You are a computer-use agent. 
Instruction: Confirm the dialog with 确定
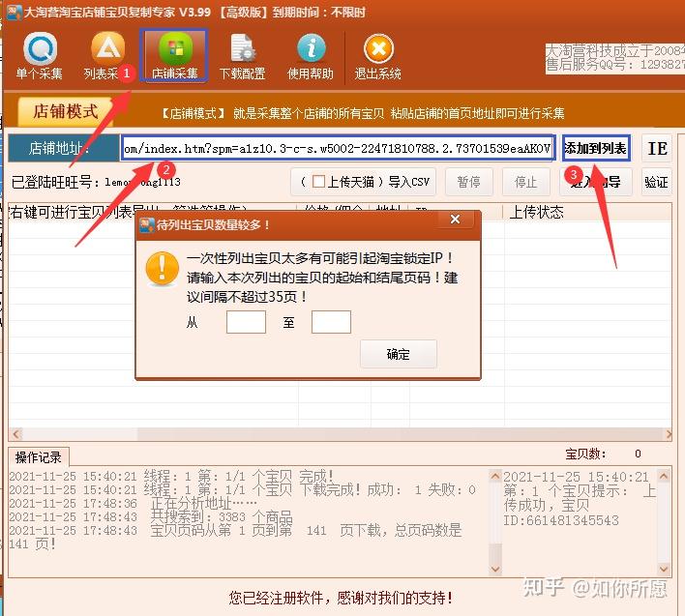398,354
